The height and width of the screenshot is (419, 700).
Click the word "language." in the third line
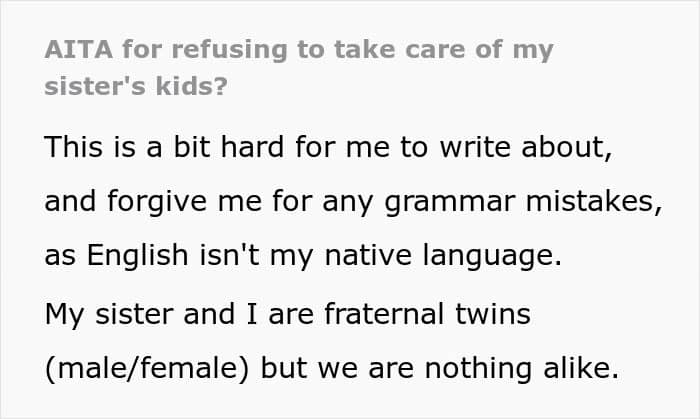492,257
